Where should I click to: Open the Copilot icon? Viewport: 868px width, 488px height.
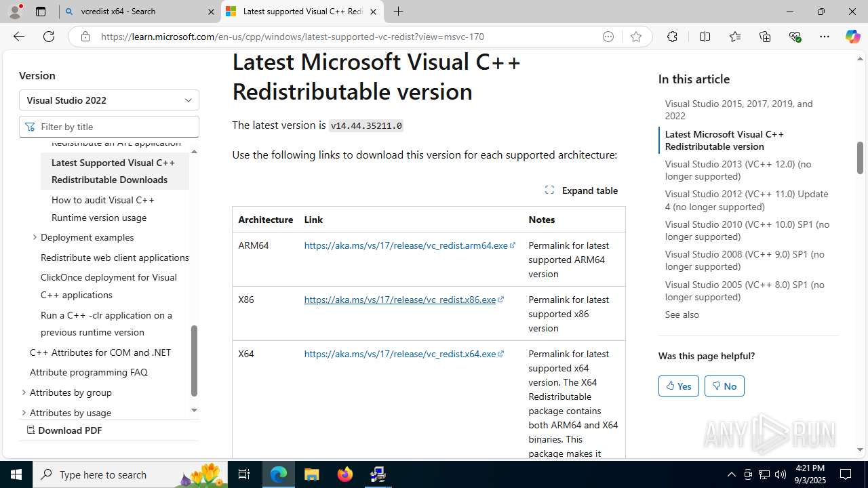click(x=852, y=37)
